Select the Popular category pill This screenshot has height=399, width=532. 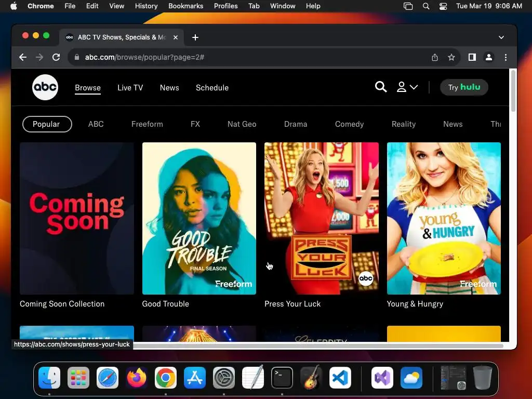(x=47, y=124)
